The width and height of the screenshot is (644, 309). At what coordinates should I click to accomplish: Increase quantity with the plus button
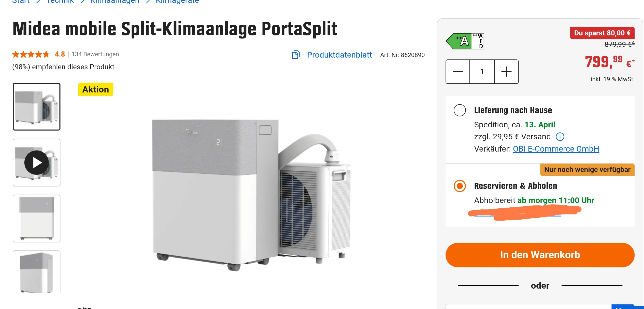506,72
